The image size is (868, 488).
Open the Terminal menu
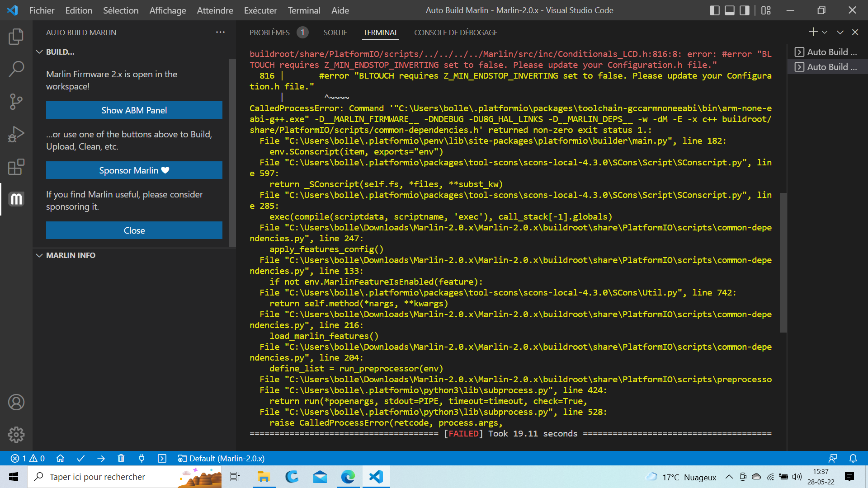pyautogui.click(x=304, y=10)
